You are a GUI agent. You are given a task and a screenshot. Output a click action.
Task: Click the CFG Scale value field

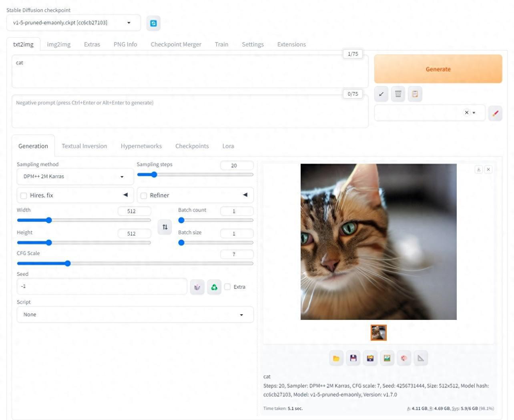coord(237,254)
